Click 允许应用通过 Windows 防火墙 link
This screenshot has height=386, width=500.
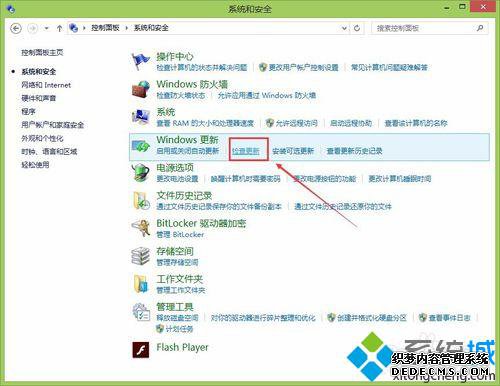[267, 96]
